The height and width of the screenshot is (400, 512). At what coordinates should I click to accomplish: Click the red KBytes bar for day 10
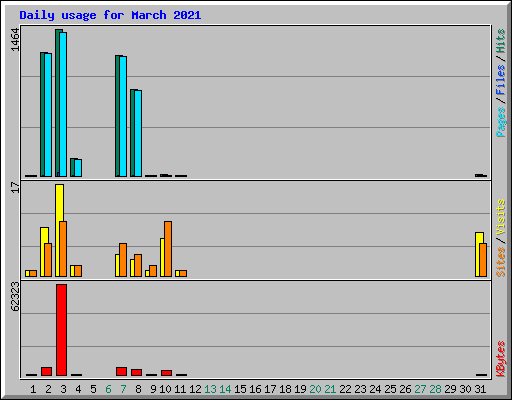click(x=166, y=373)
